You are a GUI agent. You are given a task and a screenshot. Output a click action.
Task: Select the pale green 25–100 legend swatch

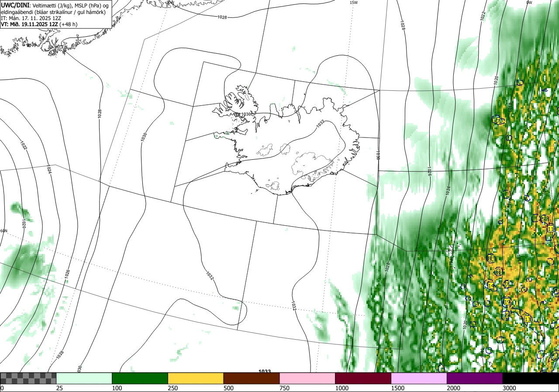pyautogui.click(x=84, y=378)
